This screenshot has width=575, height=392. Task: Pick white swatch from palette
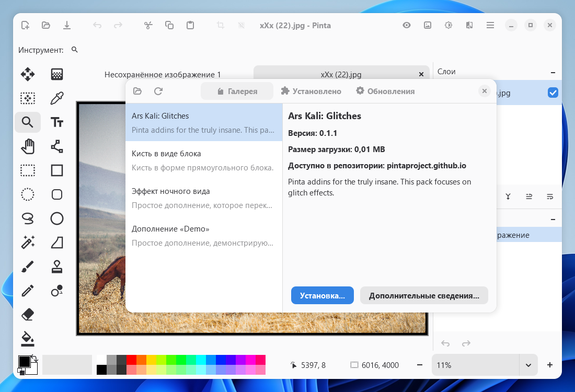click(x=101, y=360)
